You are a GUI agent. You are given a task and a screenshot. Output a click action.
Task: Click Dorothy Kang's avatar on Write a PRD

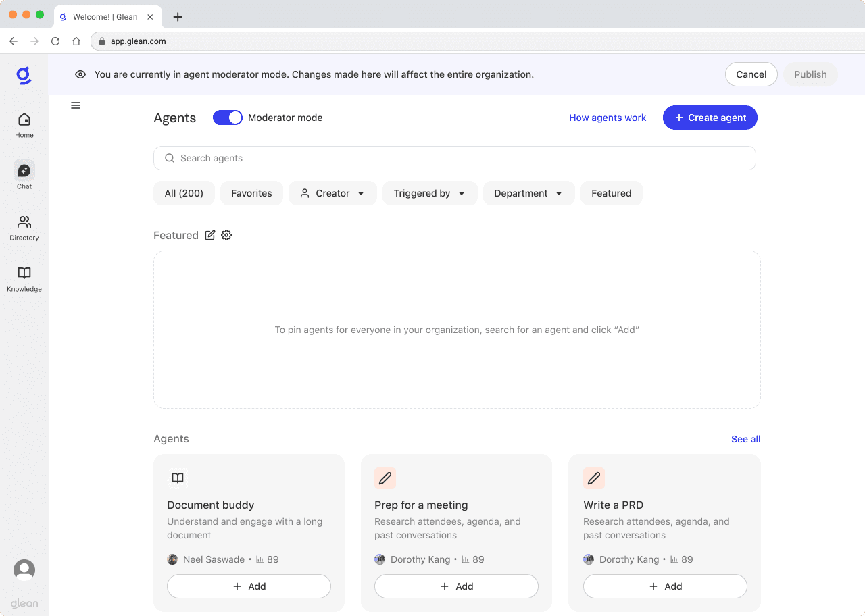click(x=589, y=559)
